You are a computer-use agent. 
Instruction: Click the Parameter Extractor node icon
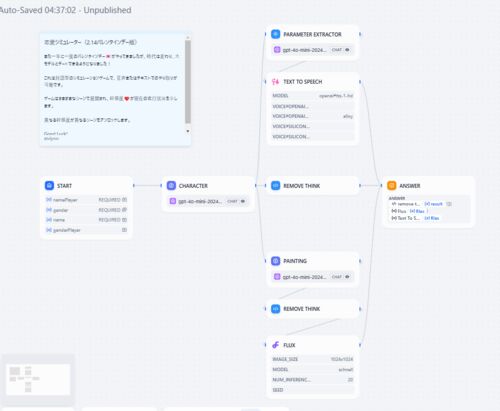click(276, 34)
